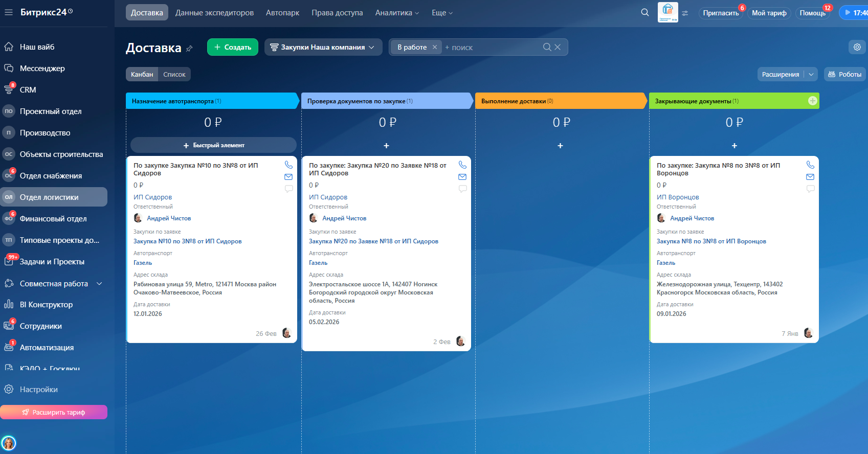
Task: Open Андрей Чистов on Закупка №10 card
Action: pyautogui.click(x=169, y=218)
